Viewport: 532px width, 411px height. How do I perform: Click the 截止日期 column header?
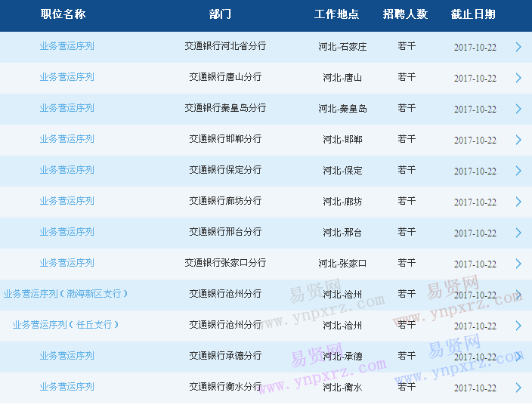tap(474, 15)
